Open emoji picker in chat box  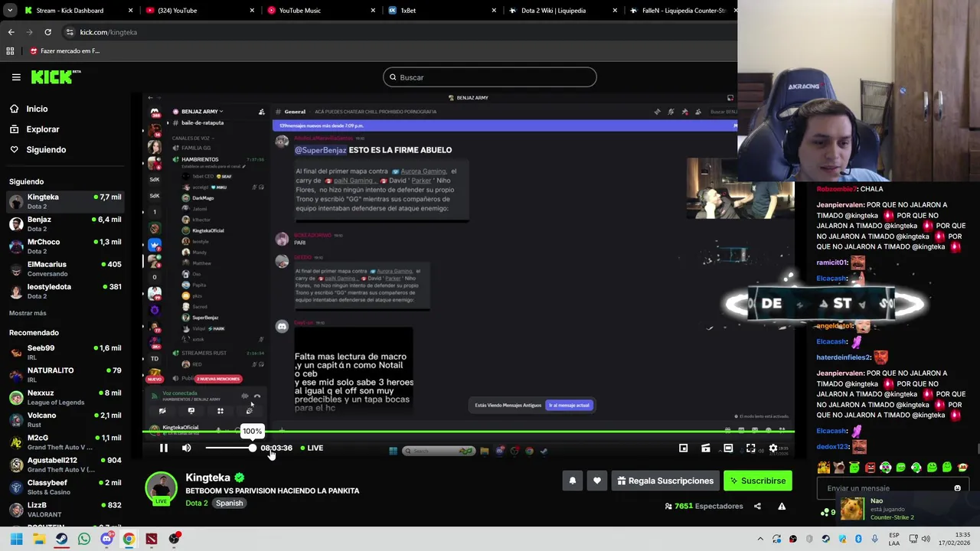click(957, 488)
